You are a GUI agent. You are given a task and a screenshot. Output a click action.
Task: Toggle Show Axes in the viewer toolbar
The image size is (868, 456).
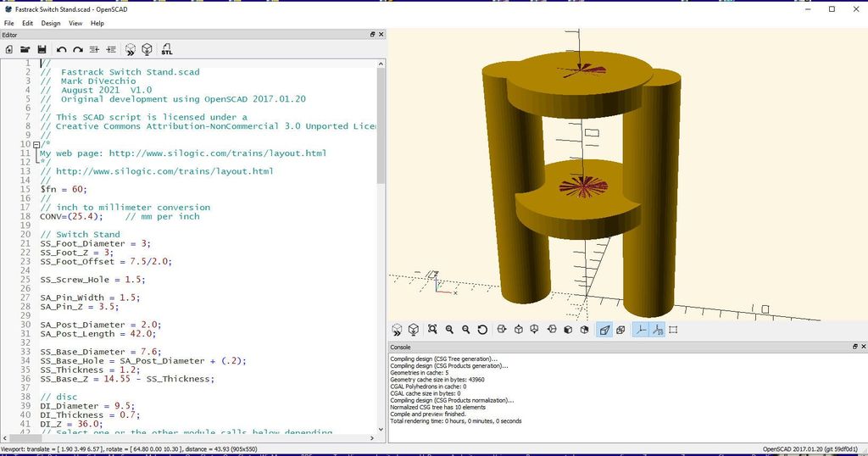tap(640, 330)
